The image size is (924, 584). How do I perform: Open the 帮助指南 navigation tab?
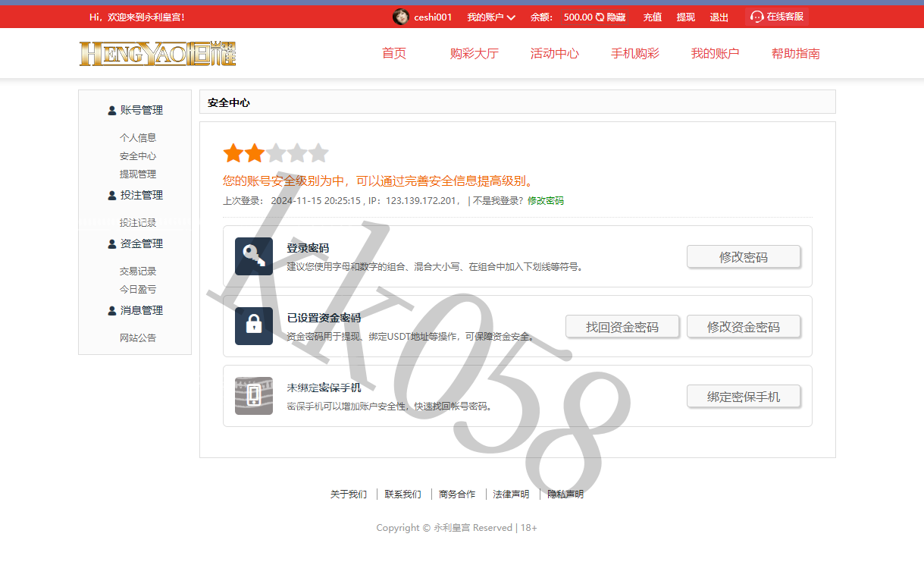tap(796, 53)
